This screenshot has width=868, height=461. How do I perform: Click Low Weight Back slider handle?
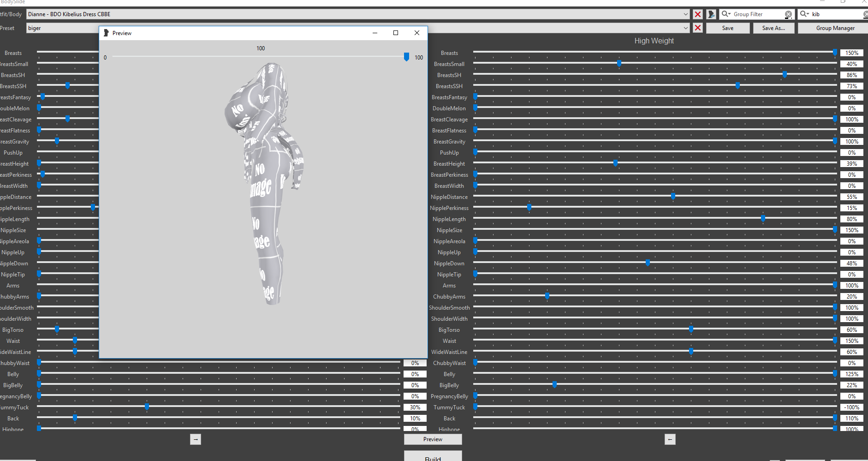click(75, 418)
